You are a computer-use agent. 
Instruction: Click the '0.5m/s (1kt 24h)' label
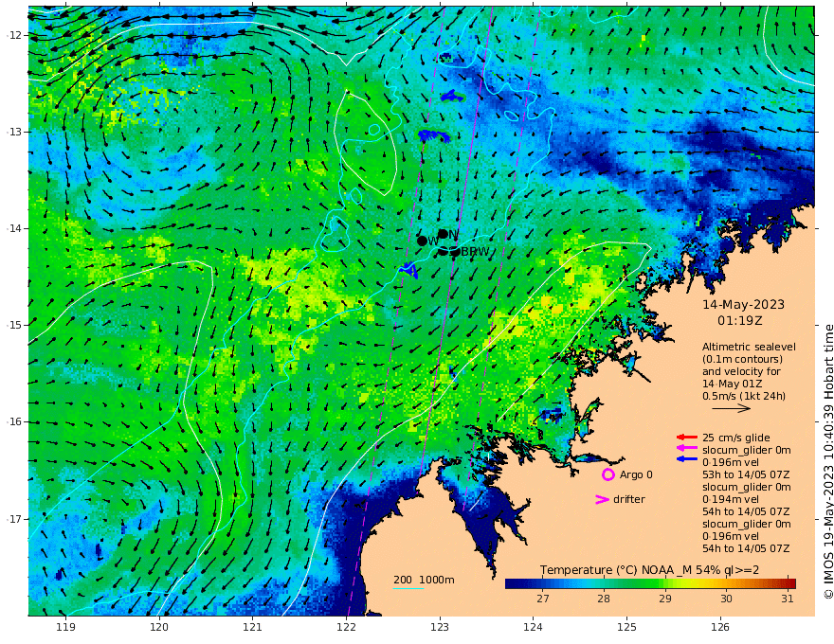[744, 396]
